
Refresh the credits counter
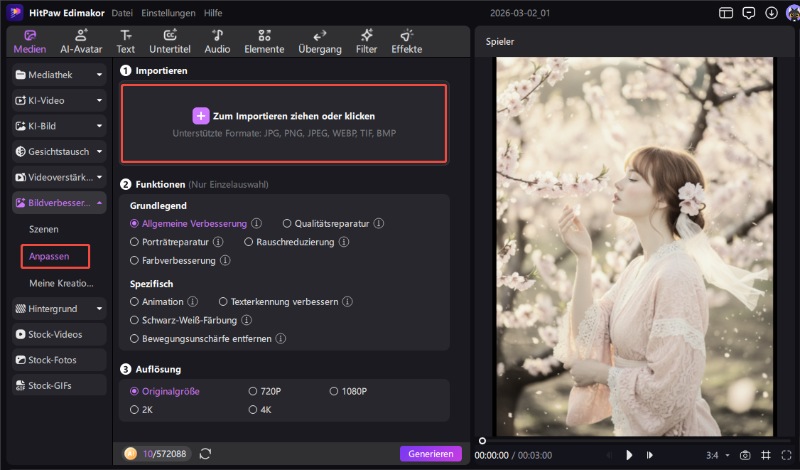[x=205, y=454]
